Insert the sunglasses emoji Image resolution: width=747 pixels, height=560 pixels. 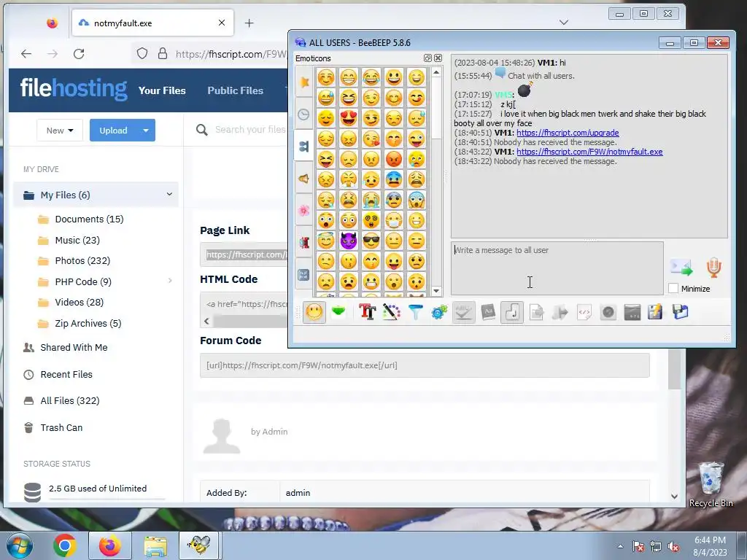371,241
